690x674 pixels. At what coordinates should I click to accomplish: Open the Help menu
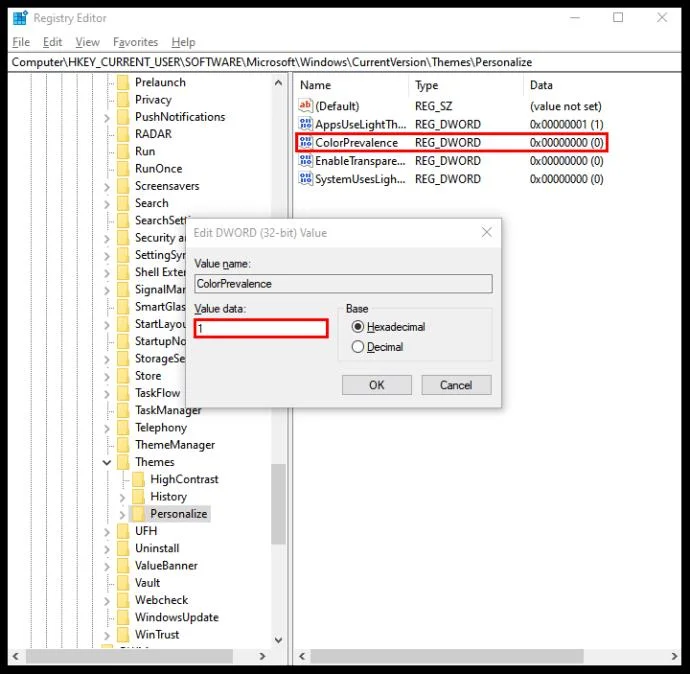point(183,42)
